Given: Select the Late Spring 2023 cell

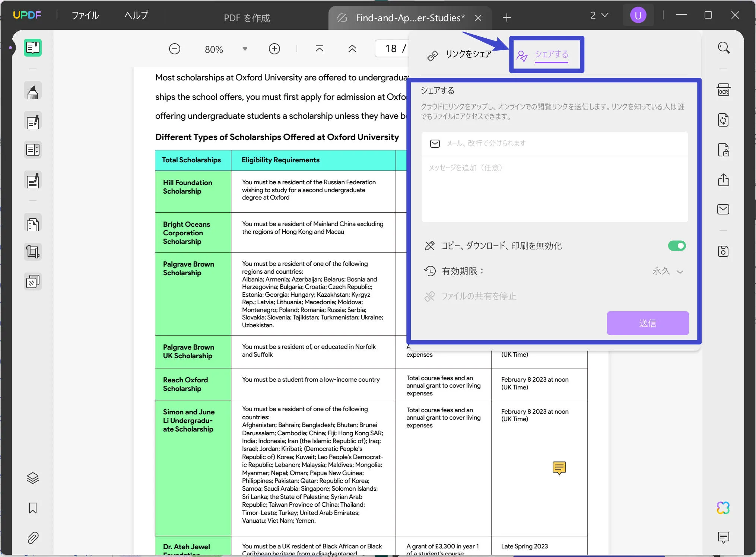Looking at the screenshot, I should point(539,546).
